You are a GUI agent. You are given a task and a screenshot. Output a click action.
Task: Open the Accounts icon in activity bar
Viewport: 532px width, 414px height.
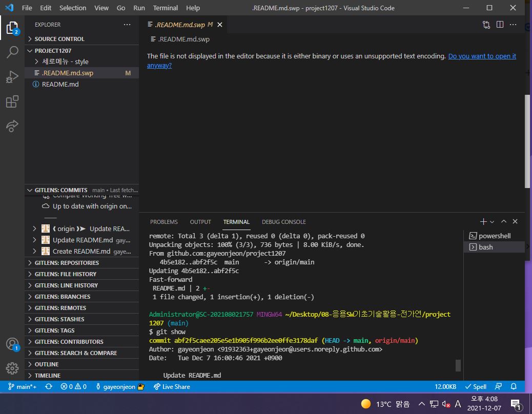tap(12, 344)
